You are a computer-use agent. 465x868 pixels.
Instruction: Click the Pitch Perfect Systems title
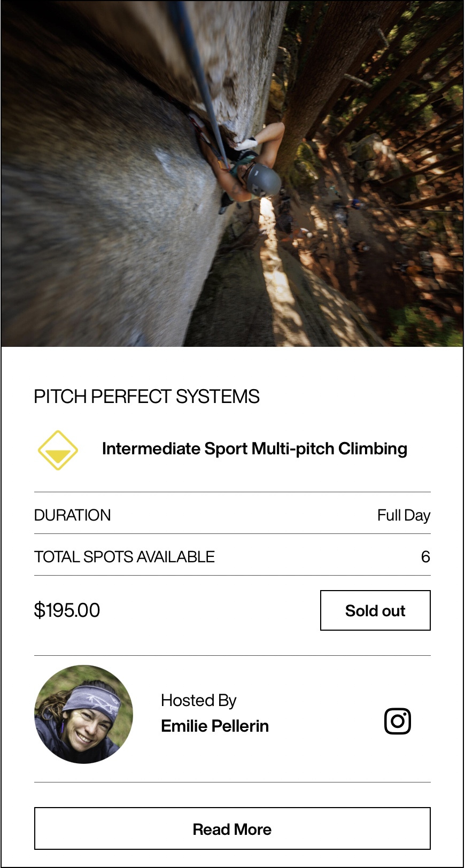point(146,397)
